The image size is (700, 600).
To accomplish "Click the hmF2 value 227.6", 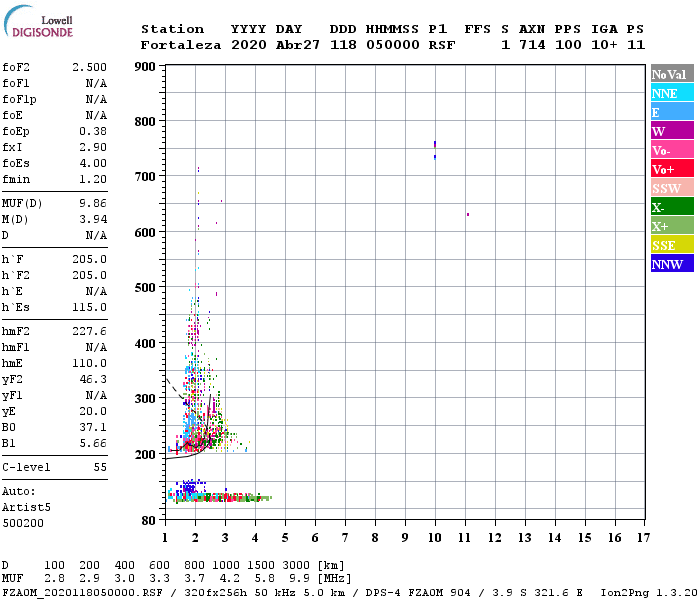I will point(89,331).
